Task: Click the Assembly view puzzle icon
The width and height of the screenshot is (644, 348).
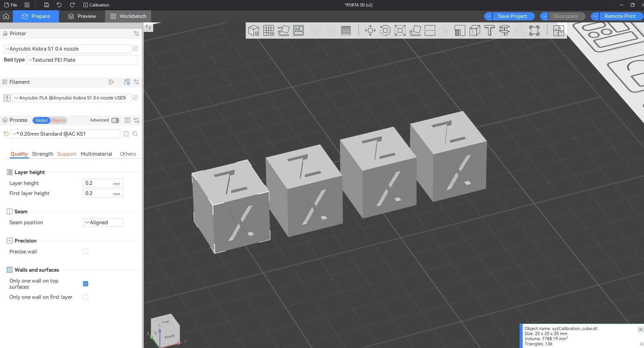Action: (x=558, y=31)
